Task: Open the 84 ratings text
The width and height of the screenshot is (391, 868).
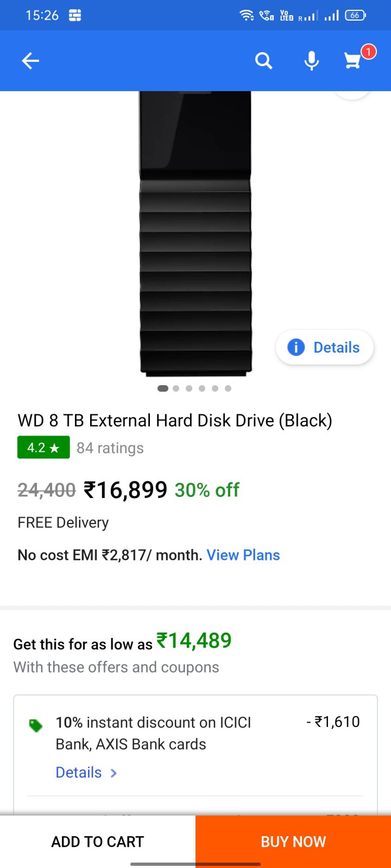Action: 110,448
